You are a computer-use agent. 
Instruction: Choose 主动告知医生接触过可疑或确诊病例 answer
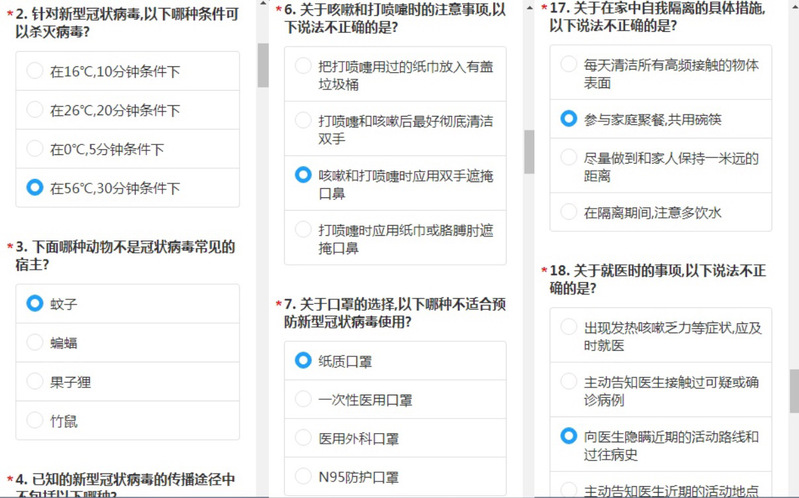(x=569, y=381)
